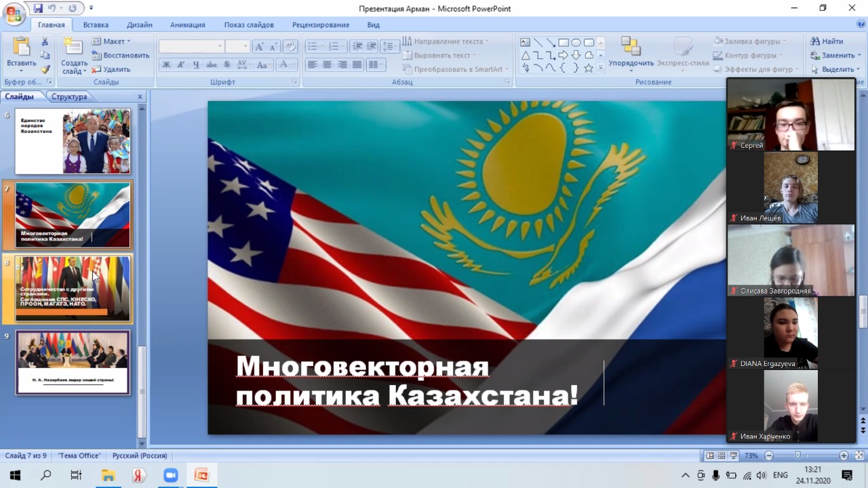
Task: Increase list indent level
Action: tap(372, 47)
